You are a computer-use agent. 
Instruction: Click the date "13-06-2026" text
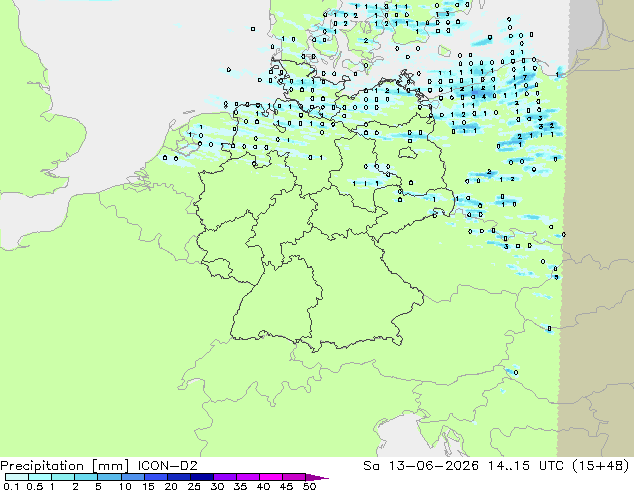(x=433, y=466)
